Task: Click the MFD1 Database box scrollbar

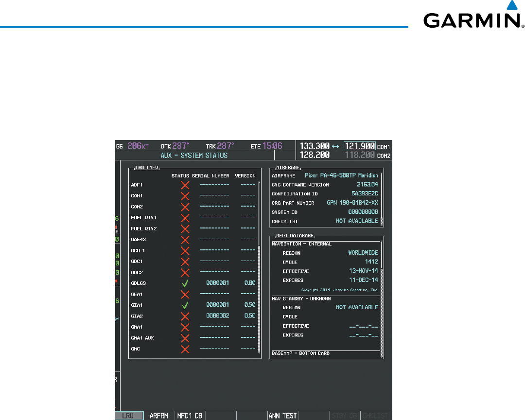Action: pyautogui.click(x=382, y=300)
